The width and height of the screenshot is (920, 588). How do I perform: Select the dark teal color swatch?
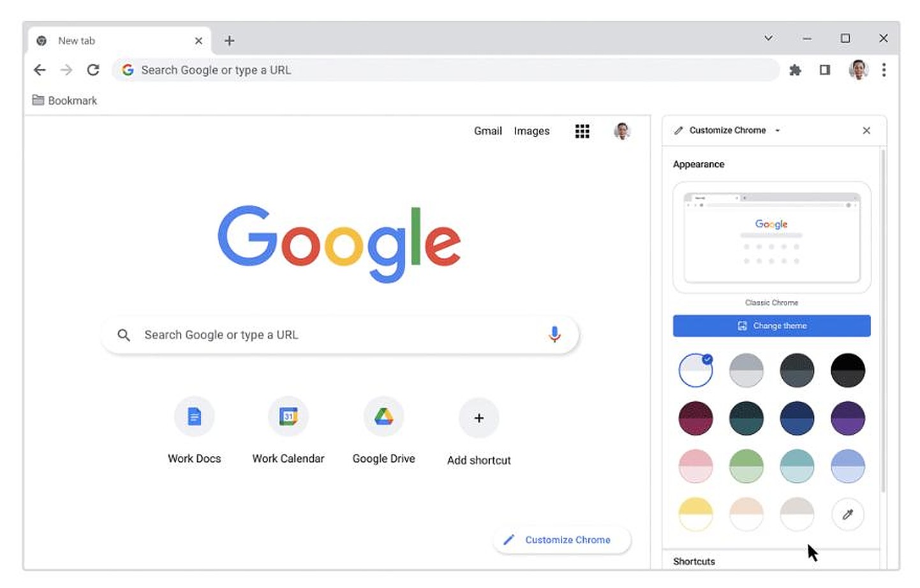pyautogui.click(x=746, y=418)
